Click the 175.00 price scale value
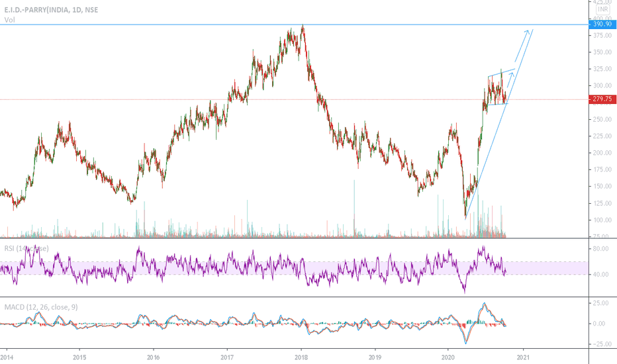617x364 pixels. 602,169
